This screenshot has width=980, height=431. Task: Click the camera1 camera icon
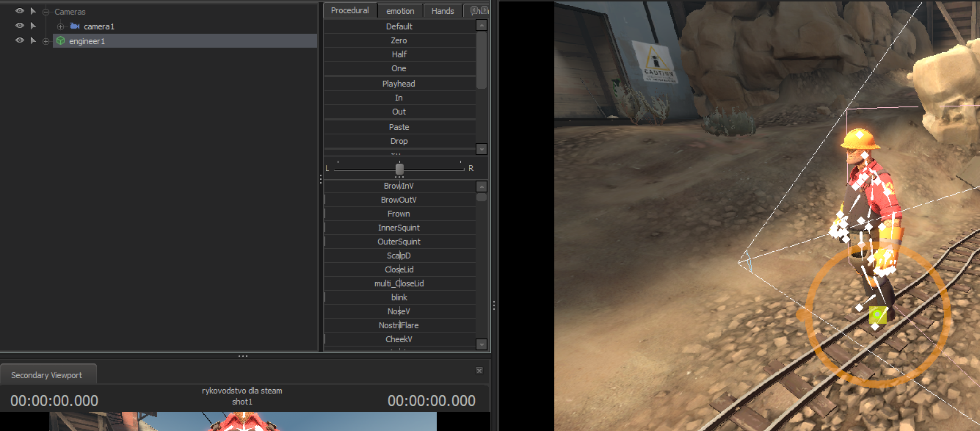(x=75, y=26)
